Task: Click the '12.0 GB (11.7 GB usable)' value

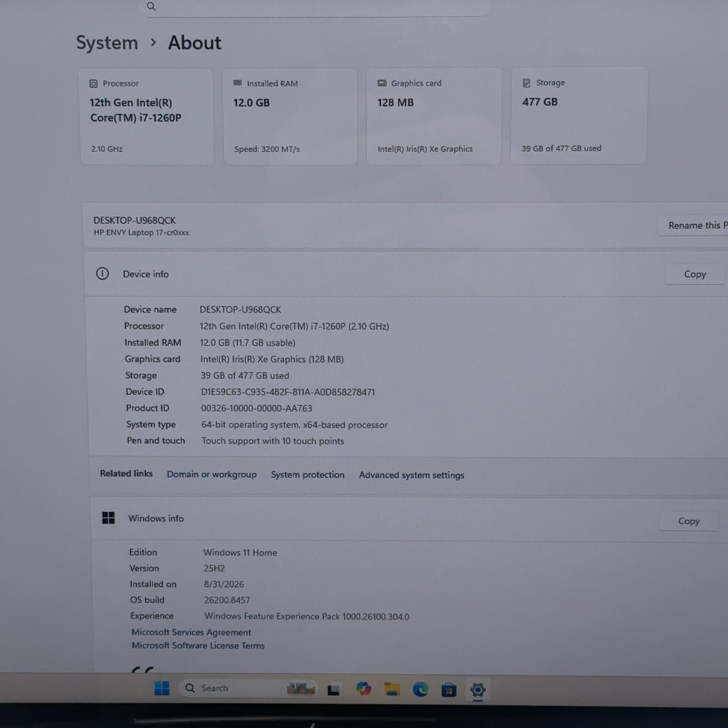Action: [248, 343]
